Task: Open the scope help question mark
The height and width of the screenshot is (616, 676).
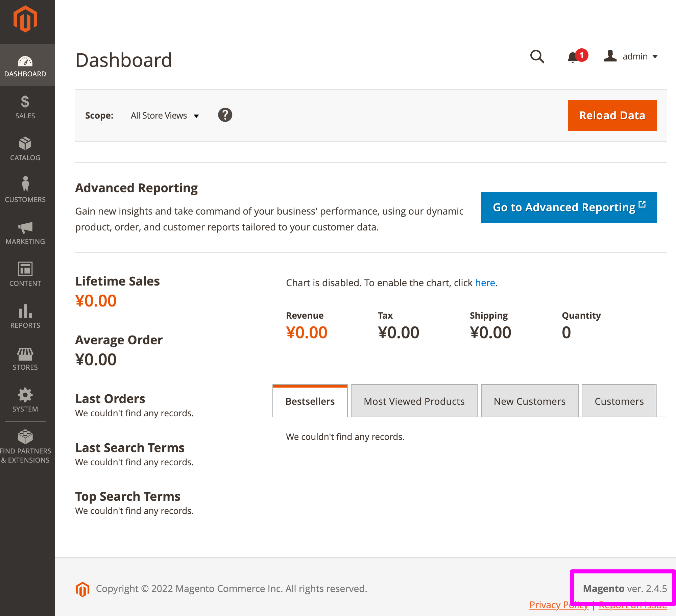Action: pyautogui.click(x=225, y=115)
